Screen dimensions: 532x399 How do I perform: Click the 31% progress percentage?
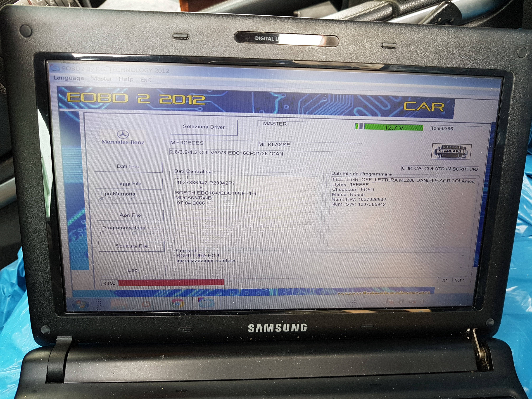point(109,283)
